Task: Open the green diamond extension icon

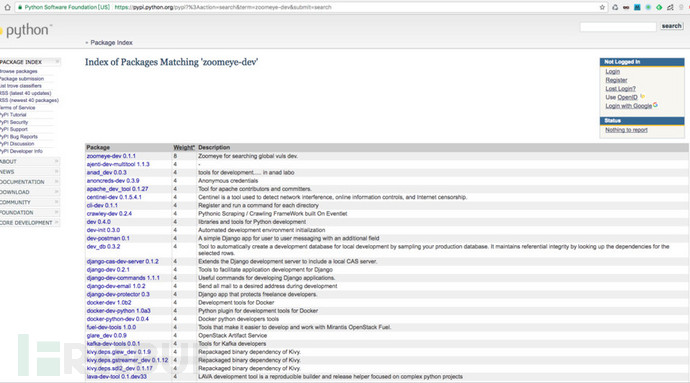Action: click(659, 7)
